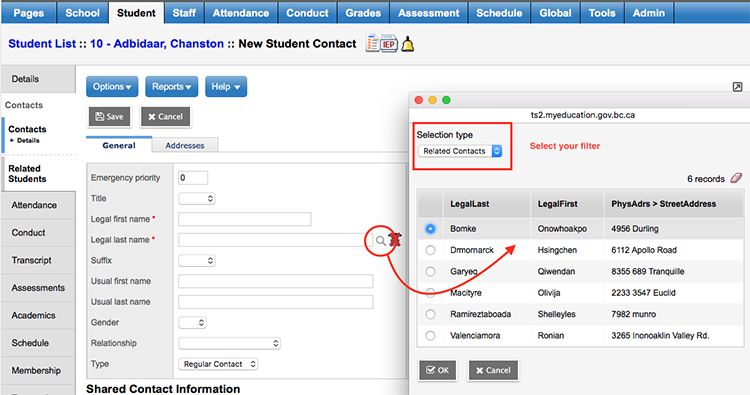The image size is (750, 395).
Task: Click the eraser icon next to 6 records
Action: click(736, 178)
